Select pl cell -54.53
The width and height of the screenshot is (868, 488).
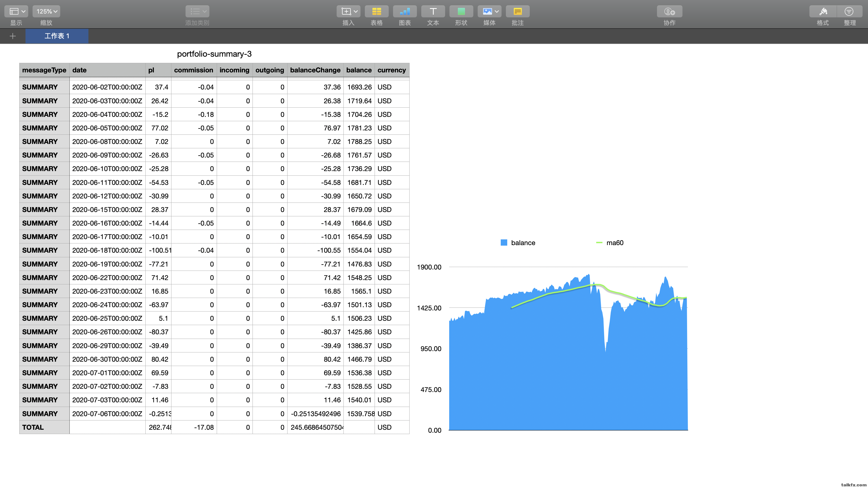point(158,182)
